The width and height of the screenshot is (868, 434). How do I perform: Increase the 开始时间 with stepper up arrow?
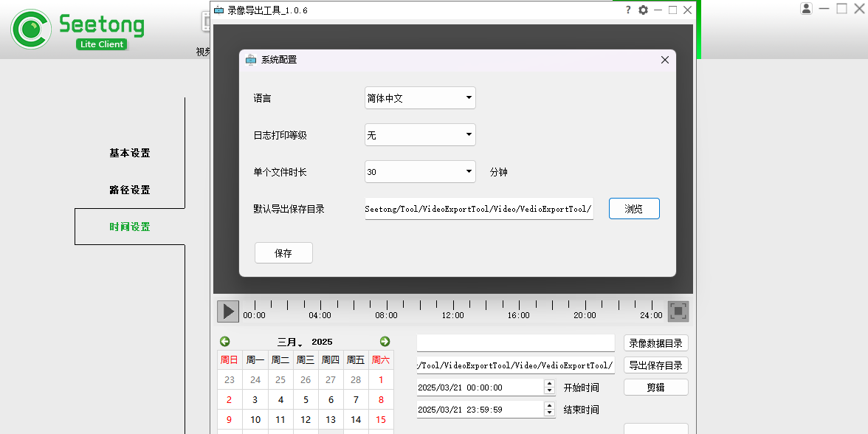[549, 383]
